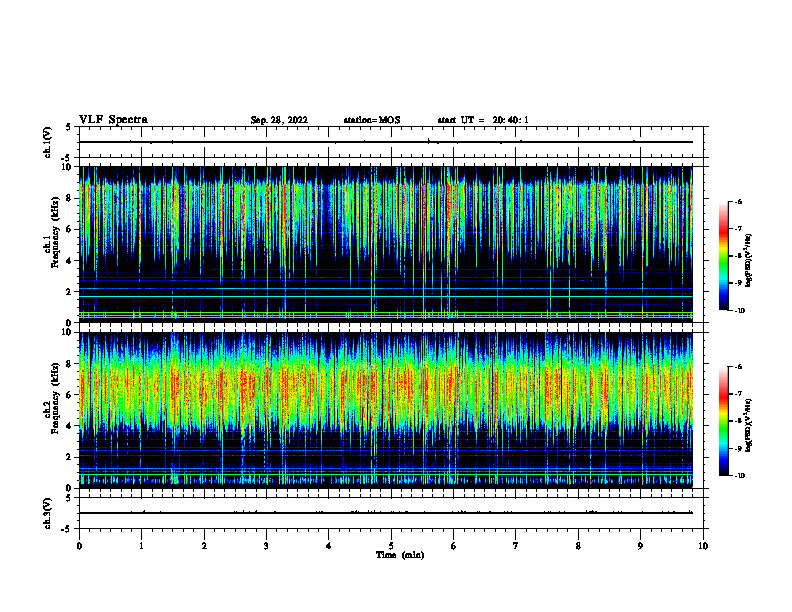Screen dimensions: 792x612
Task: Click the time axis tick label "0"
Action: [x=79, y=546]
